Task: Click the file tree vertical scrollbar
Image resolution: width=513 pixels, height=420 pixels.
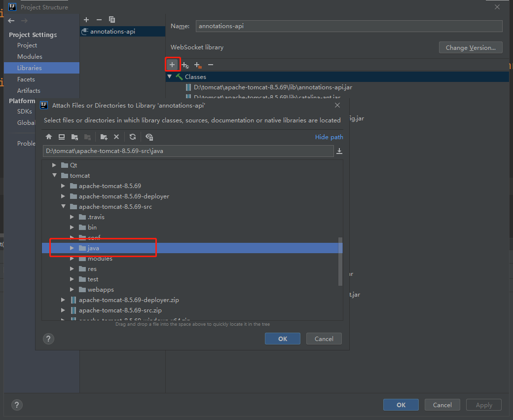Action: pyautogui.click(x=340, y=262)
